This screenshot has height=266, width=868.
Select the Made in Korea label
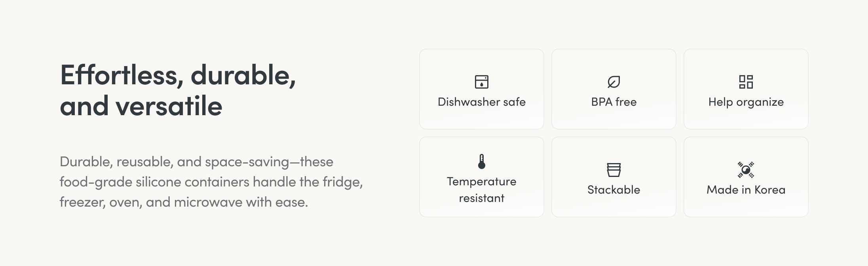(746, 190)
